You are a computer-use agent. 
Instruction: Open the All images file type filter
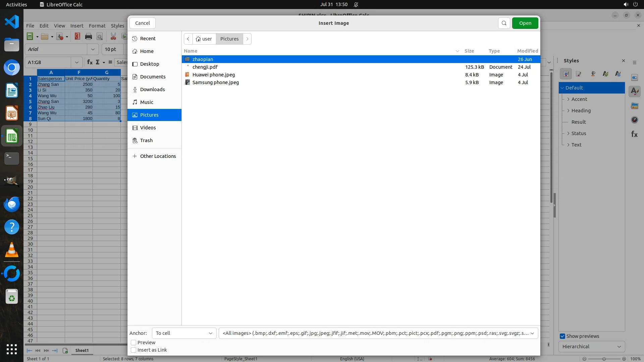click(378, 333)
